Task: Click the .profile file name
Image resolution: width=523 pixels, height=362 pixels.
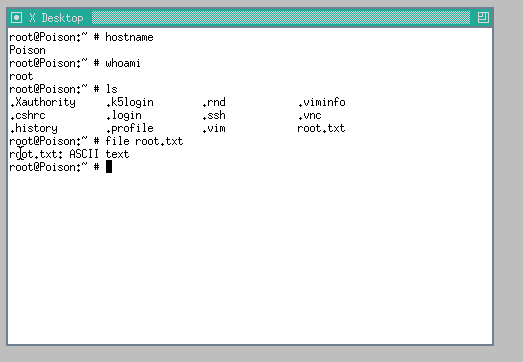Action: click(x=130, y=128)
